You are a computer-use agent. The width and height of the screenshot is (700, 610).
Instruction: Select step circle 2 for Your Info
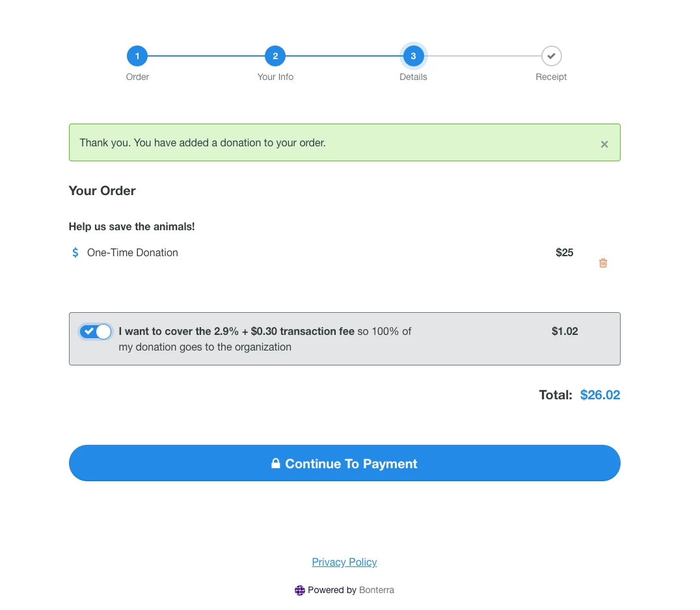tap(275, 56)
